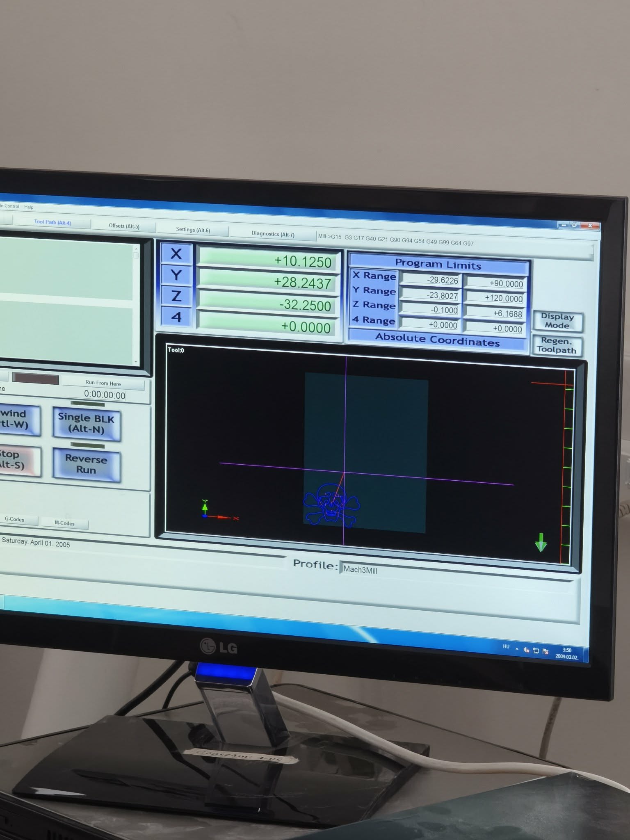Click the Single BLK (Alt-N) button
This screenshot has height=840, width=630.
pyautogui.click(x=86, y=423)
